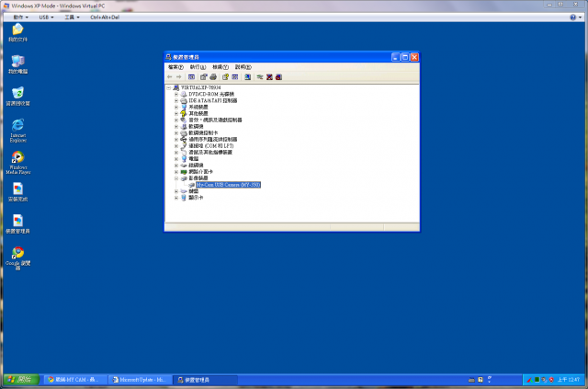Open the 說明(H) Help menu
This screenshot has height=389, width=588.
[x=243, y=67]
